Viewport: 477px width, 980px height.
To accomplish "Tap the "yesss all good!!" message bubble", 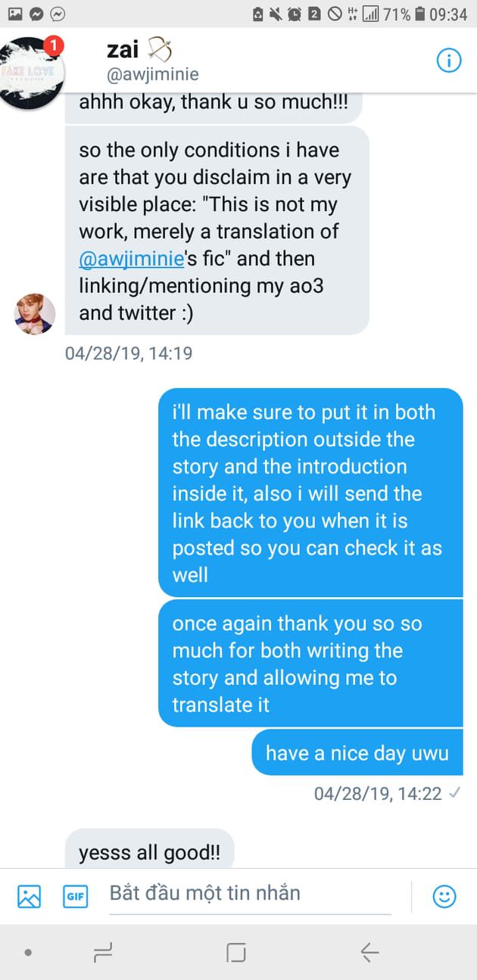I will [149, 853].
